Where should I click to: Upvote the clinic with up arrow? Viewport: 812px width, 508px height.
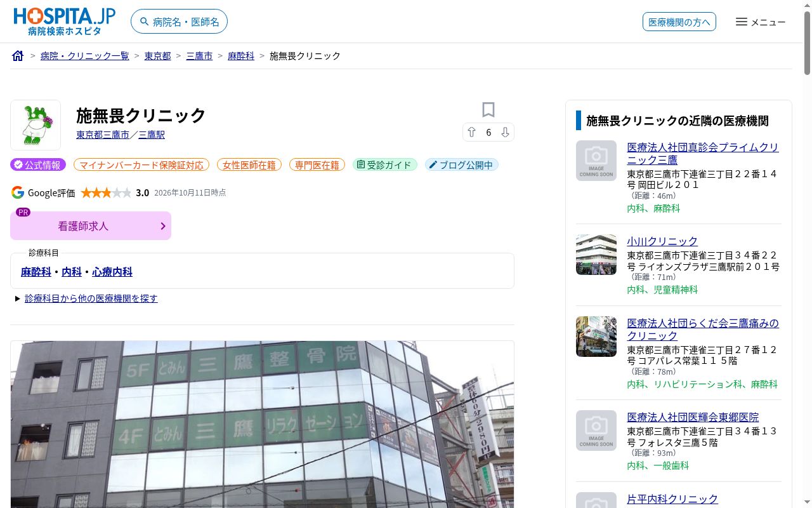(x=471, y=132)
